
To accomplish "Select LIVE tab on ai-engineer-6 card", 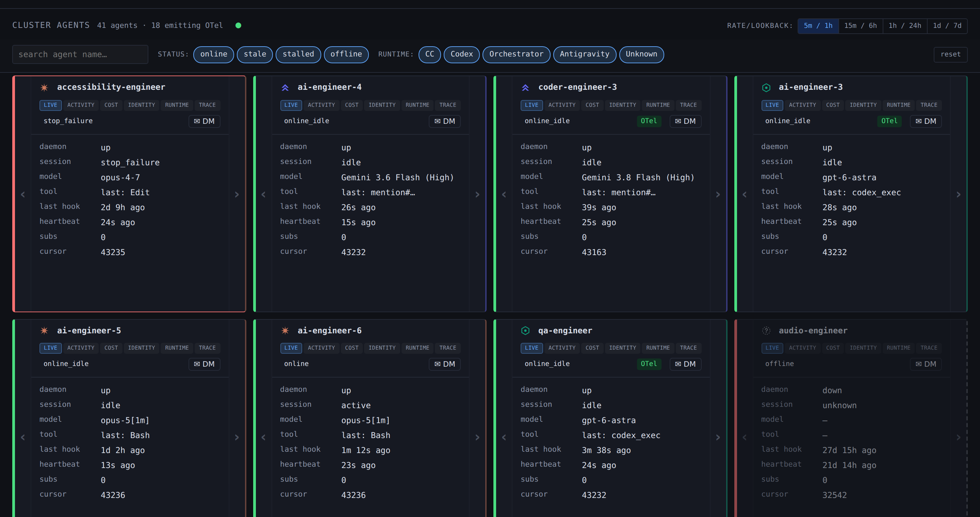I will click(x=291, y=348).
